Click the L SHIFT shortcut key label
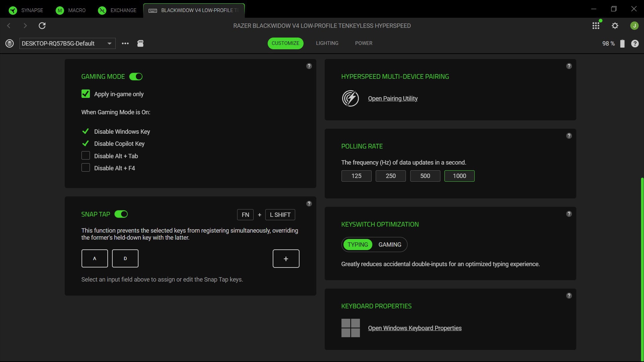Screen dimensions: 644x362 tap(280, 215)
